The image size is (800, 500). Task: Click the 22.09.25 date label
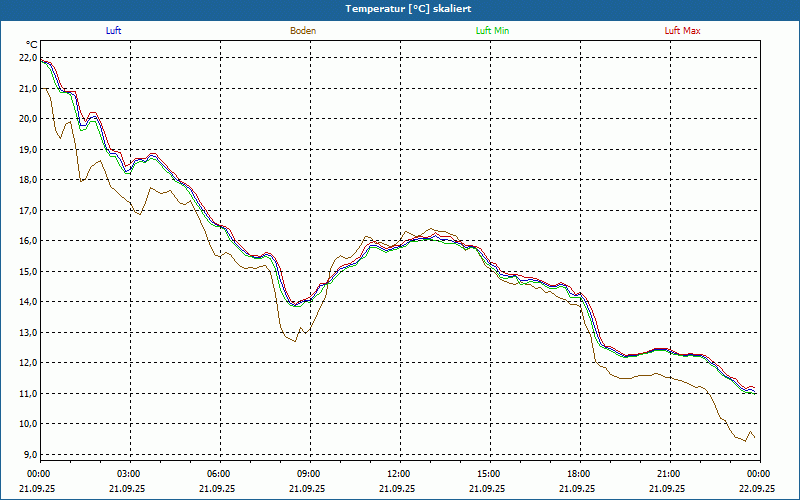(757, 488)
